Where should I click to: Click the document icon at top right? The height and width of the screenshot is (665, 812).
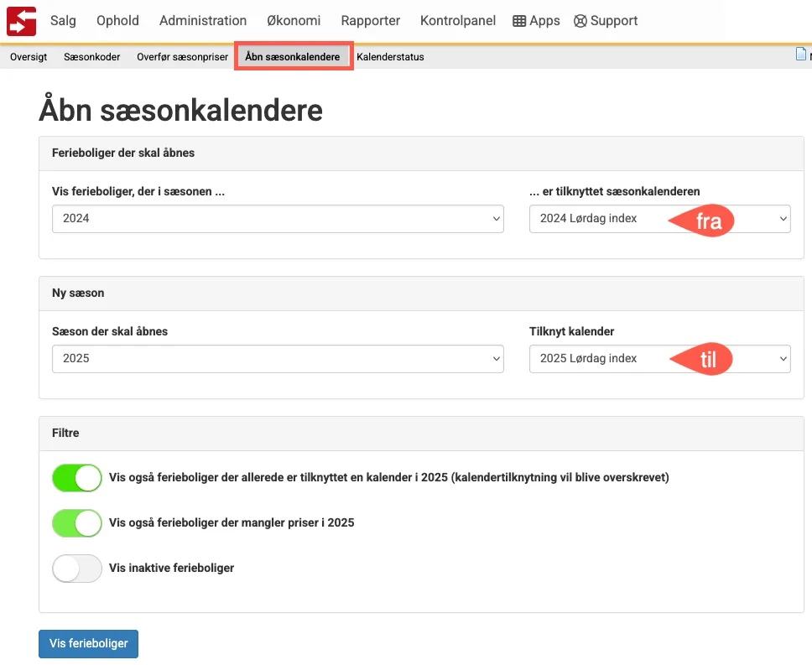click(x=801, y=55)
